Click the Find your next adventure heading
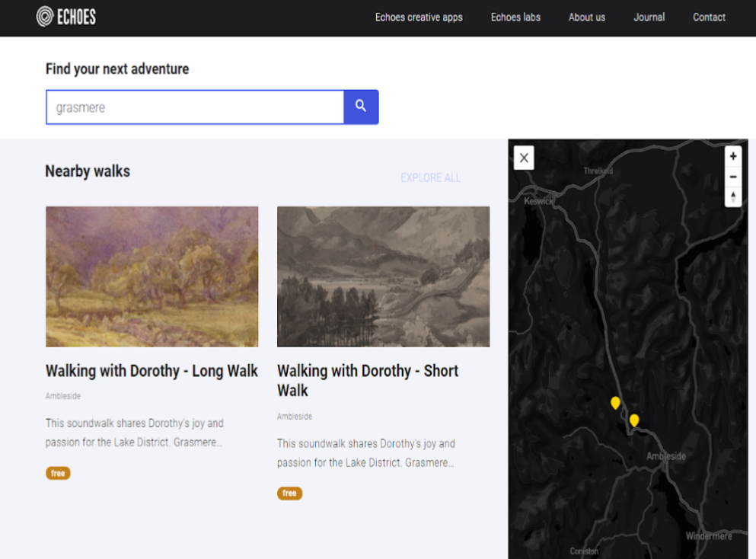The image size is (756, 559). [x=117, y=69]
